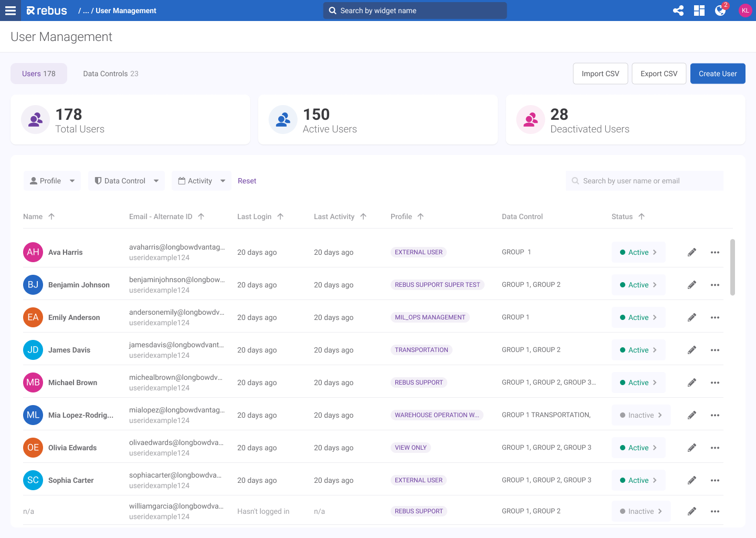Focus the search by user name or email field
Screen dimensions: 756x538
tap(645, 181)
